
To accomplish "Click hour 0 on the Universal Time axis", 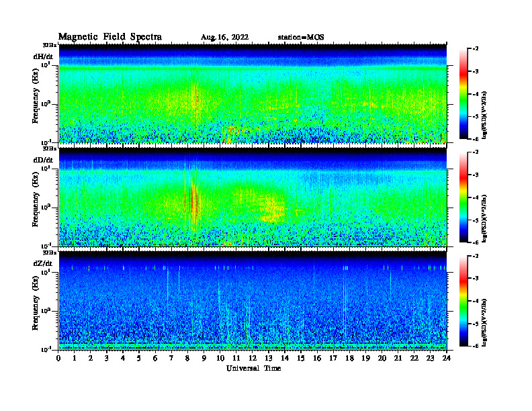I will pyautogui.click(x=58, y=359).
